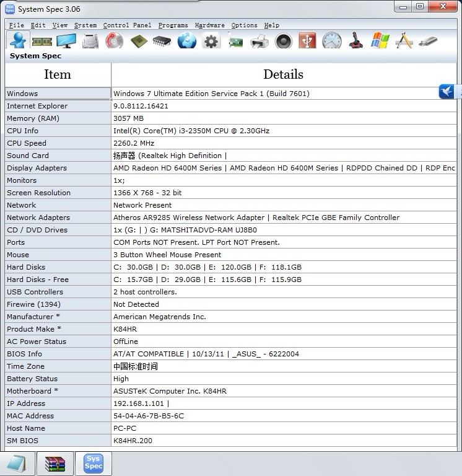Click the memory RAM stick toolbar icon
Image resolution: width=462 pixels, height=476 pixels.
click(x=41, y=42)
